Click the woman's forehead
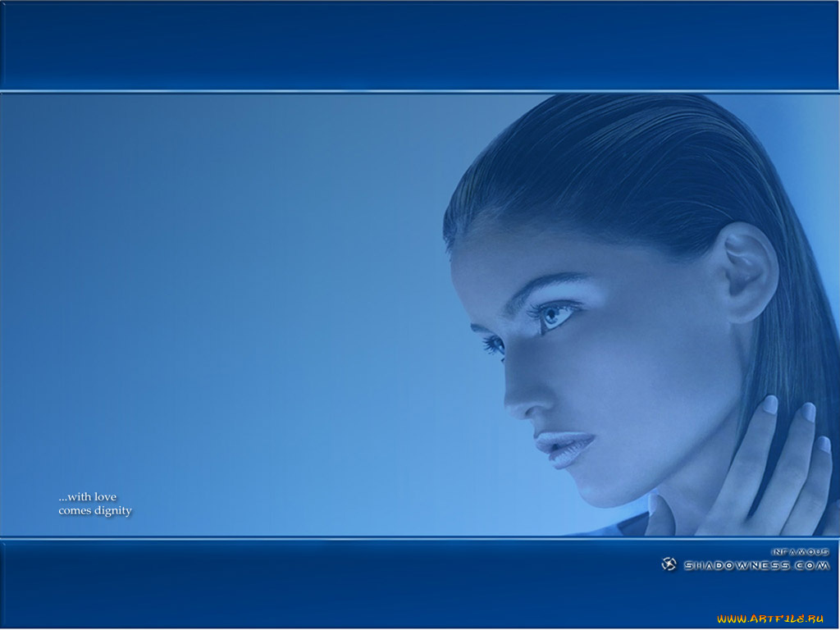This screenshot has height=630, width=840. pos(525,246)
